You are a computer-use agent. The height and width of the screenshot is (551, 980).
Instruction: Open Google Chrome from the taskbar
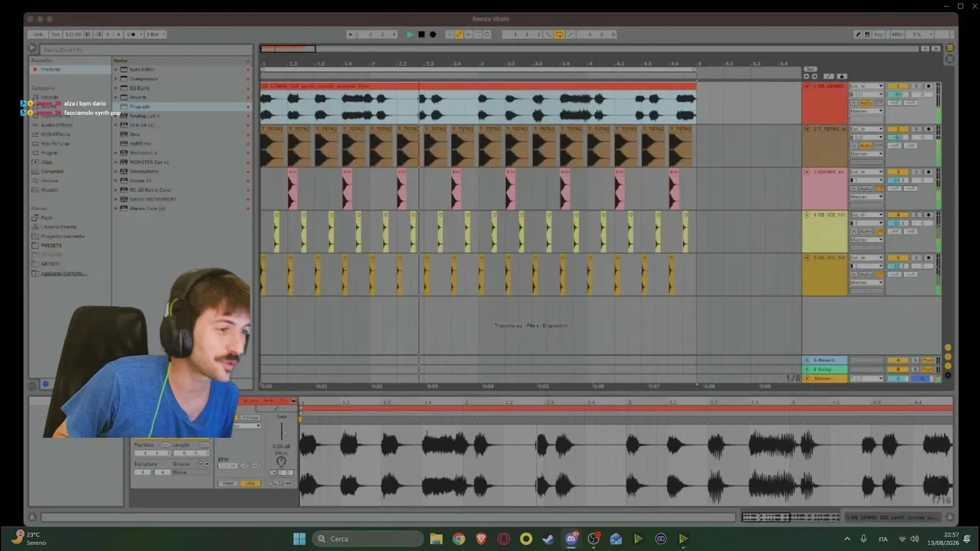pyautogui.click(x=459, y=539)
